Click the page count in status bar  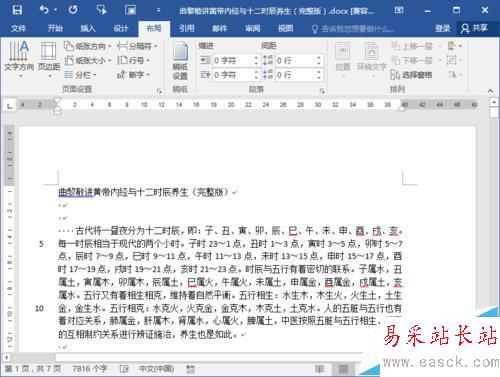pos(33,369)
